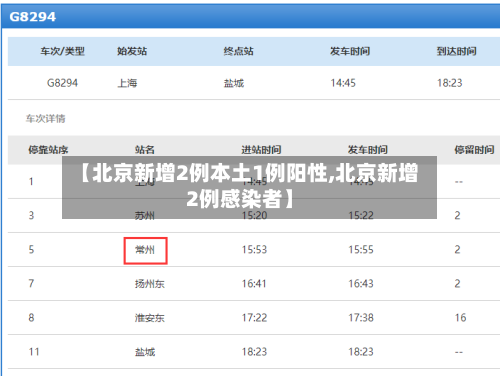
Task: Select arrival time 15:53
Action: click(x=254, y=249)
